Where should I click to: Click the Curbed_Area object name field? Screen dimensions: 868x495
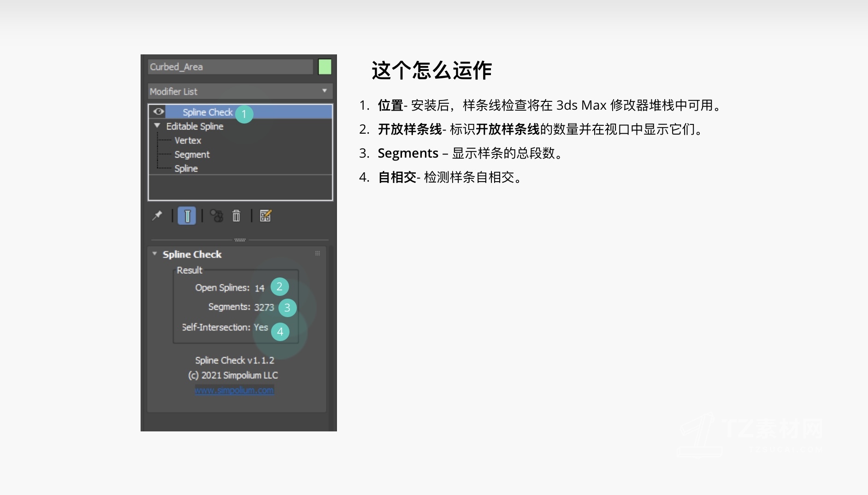tap(230, 67)
